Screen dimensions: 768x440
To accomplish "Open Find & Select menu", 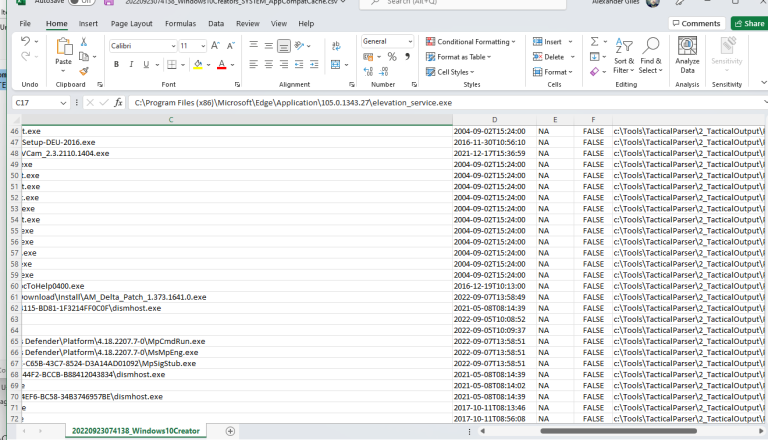I will pyautogui.click(x=650, y=56).
